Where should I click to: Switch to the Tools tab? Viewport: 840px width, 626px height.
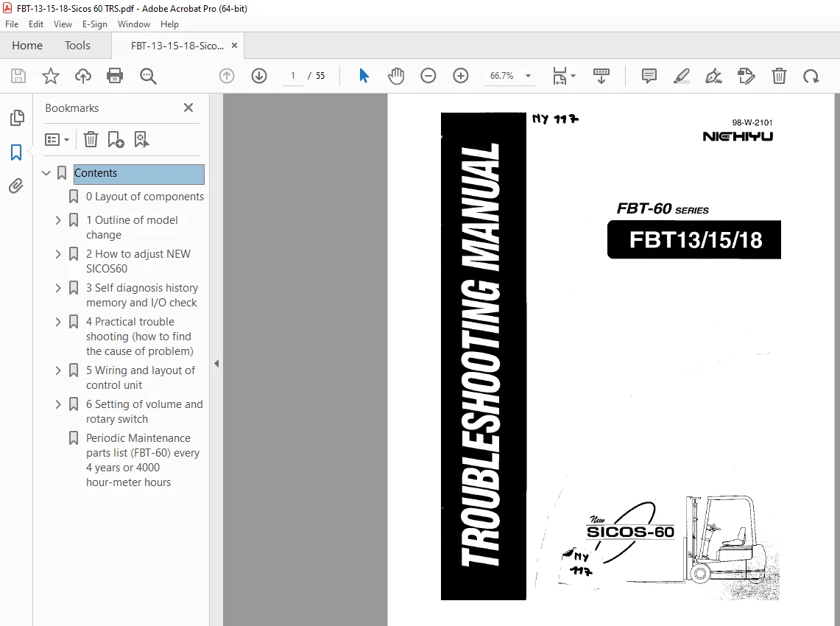[78, 46]
